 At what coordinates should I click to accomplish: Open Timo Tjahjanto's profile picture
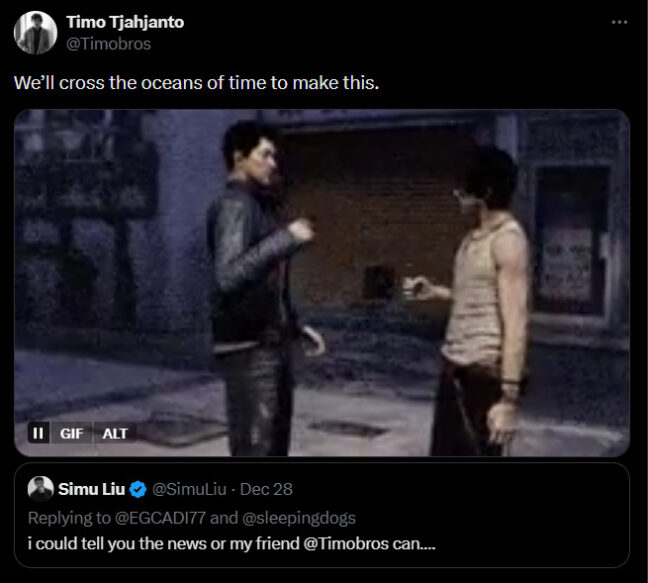point(35,33)
